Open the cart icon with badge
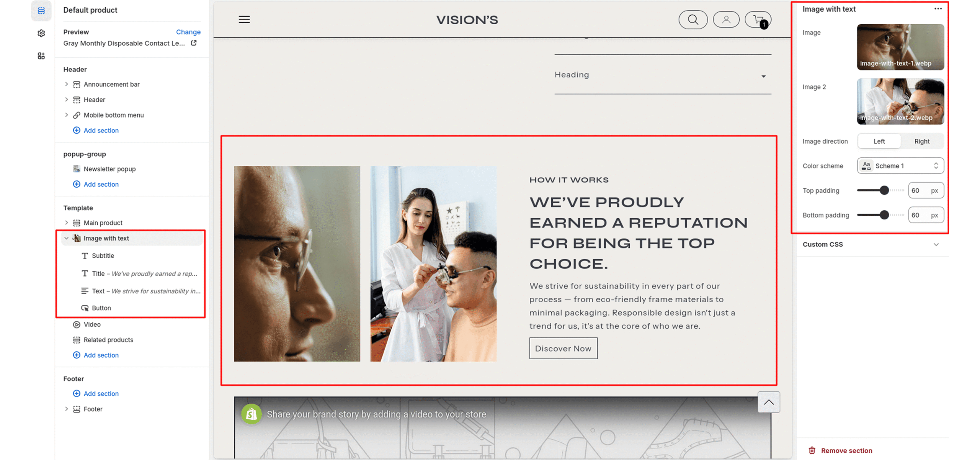 tap(758, 20)
